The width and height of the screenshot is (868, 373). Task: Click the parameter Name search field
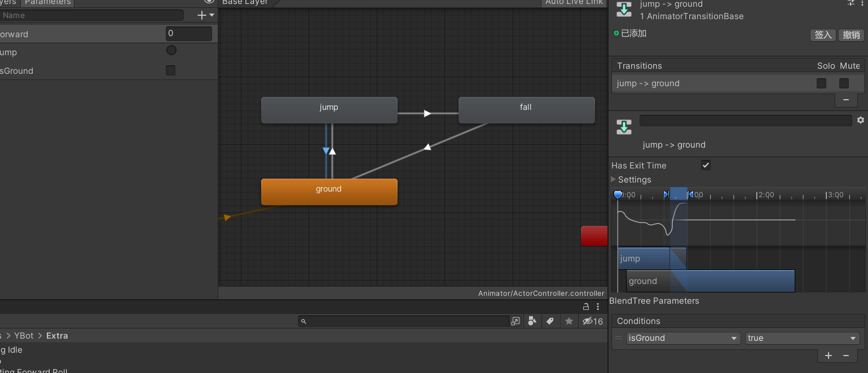pyautogui.click(x=92, y=15)
